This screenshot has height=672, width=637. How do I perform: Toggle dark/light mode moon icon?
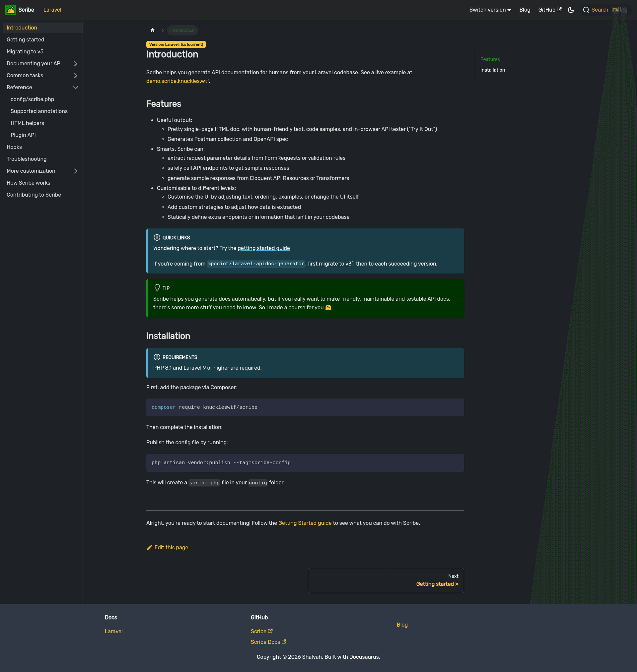(x=571, y=10)
